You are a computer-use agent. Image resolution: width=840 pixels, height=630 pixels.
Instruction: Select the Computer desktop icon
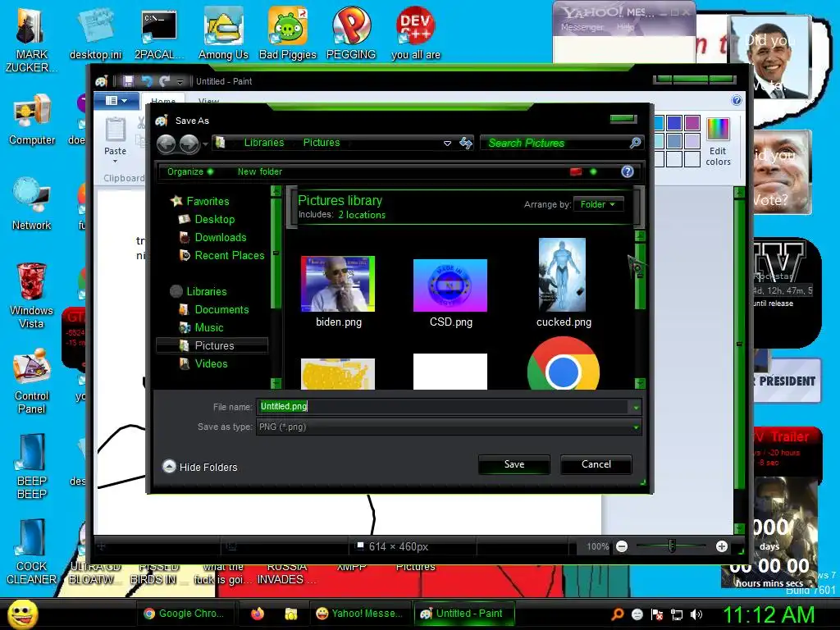(x=32, y=119)
